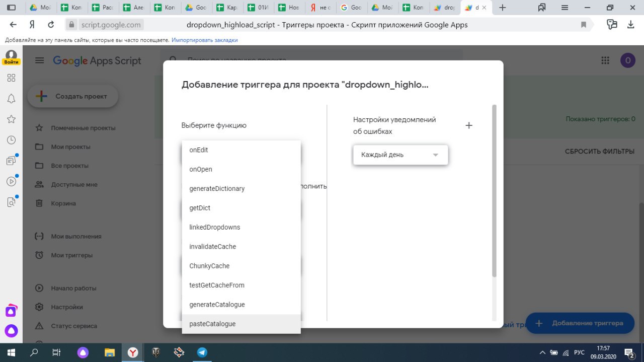Open browser downloads
The image size is (644, 362).
coord(631,25)
